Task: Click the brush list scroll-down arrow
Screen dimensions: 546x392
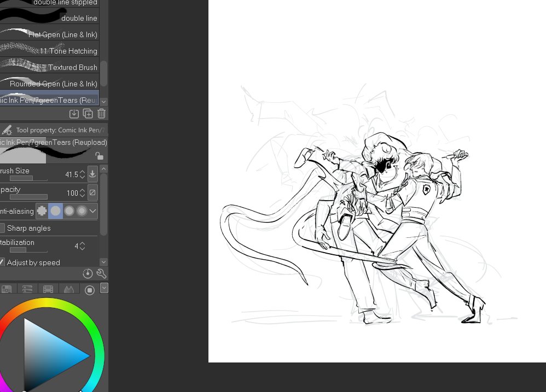Action: (103, 101)
